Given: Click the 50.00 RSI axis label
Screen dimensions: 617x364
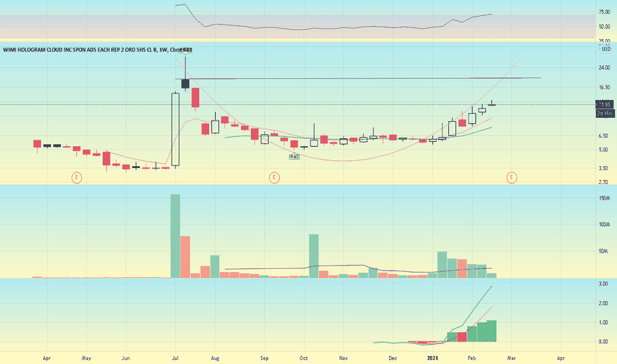Looking at the screenshot, I should pos(604,26).
